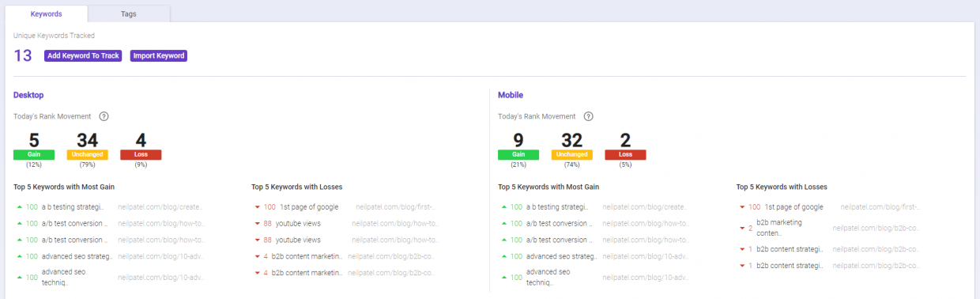Click the (5%) Mobile loss percentage
This screenshot has width=980, height=299.
pyautogui.click(x=625, y=165)
